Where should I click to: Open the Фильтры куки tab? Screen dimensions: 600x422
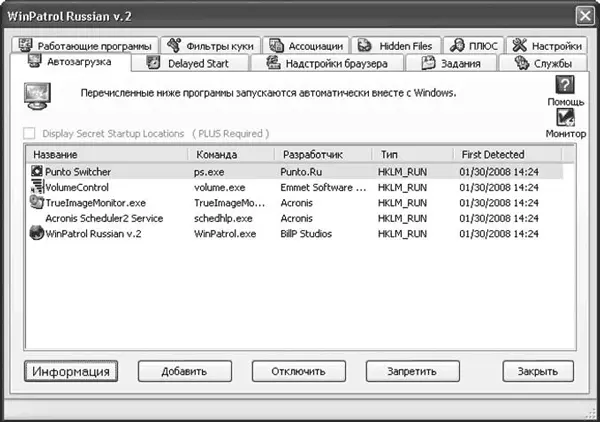[x=211, y=45]
